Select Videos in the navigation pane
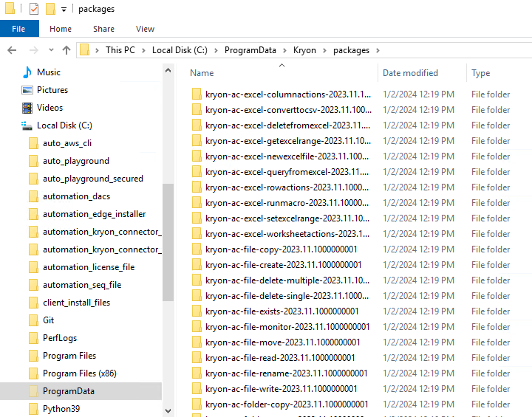Image resolution: width=532 pixels, height=417 pixels. [x=50, y=108]
